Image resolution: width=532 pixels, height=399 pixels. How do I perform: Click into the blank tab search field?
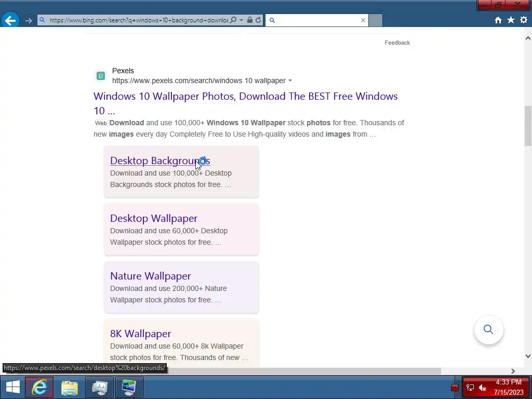[317, 20]
